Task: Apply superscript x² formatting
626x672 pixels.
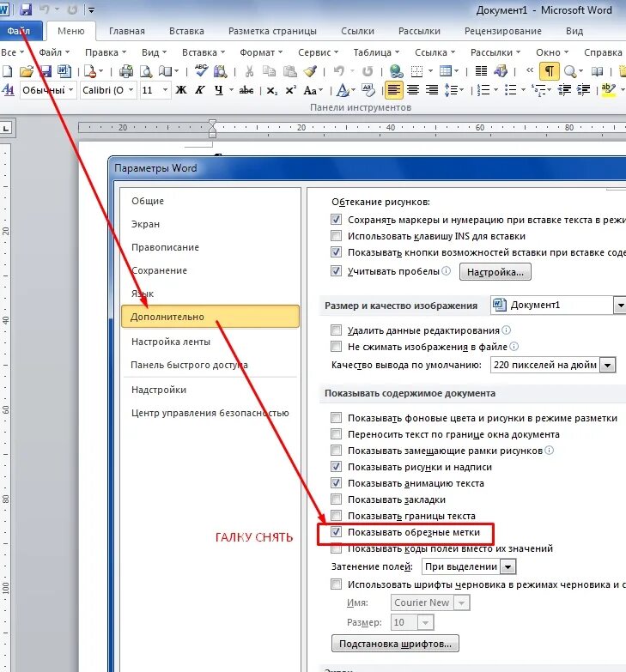Action: point(291,90)
